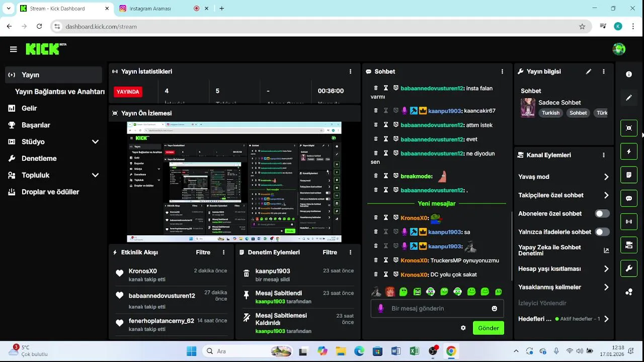Timeout the user who wrote 'evet'
This screenshot has width=644, height=362.
click(x=386, y=139)
